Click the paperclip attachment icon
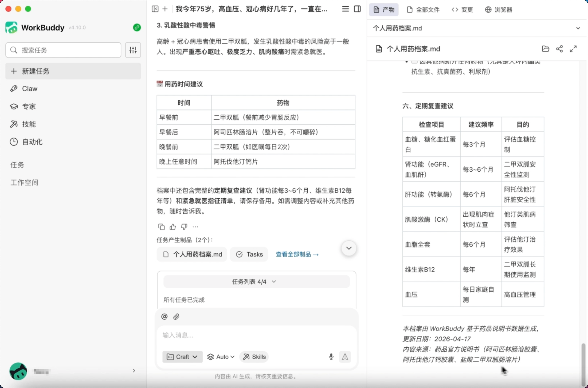 176,316
